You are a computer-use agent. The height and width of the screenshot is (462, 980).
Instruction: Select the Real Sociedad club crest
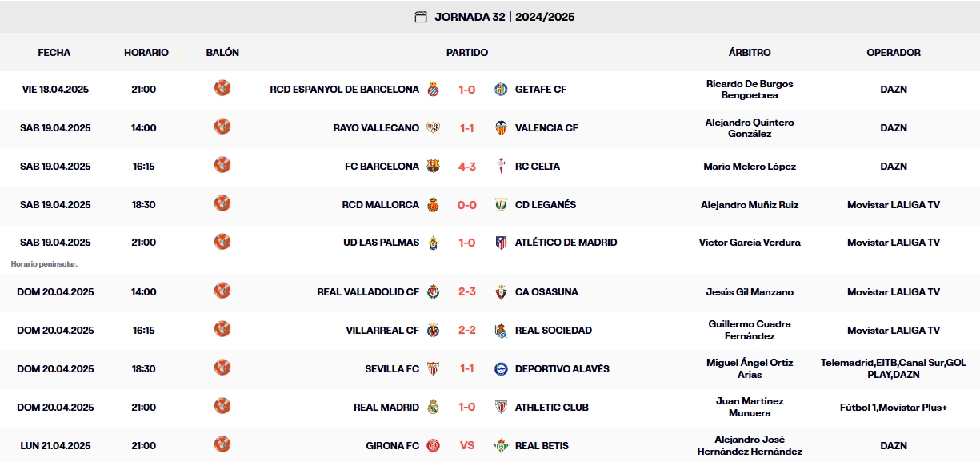coord(502,330)
